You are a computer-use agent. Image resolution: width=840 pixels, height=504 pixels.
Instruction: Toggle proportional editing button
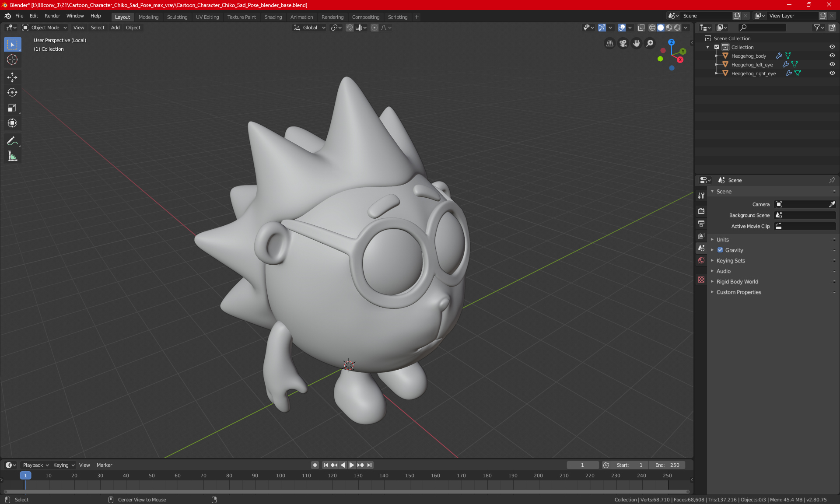click(x=374, y=28)
